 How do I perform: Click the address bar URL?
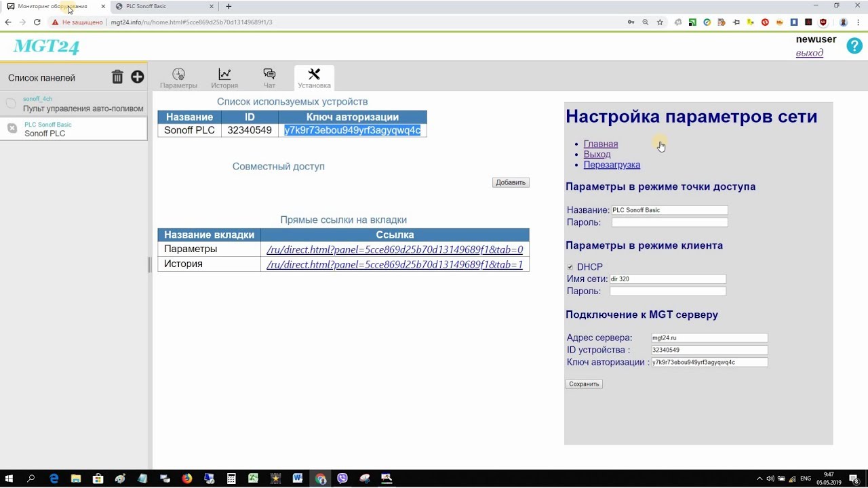[191, 22]
